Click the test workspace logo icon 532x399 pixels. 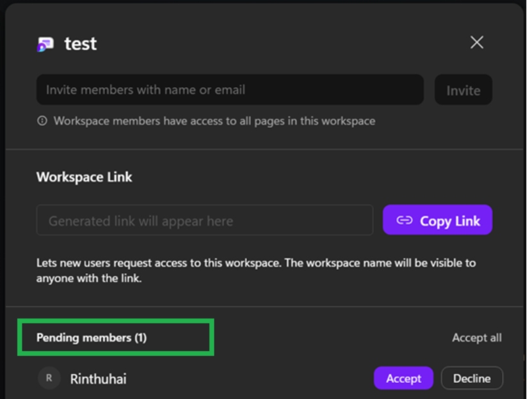coord(45,44)
